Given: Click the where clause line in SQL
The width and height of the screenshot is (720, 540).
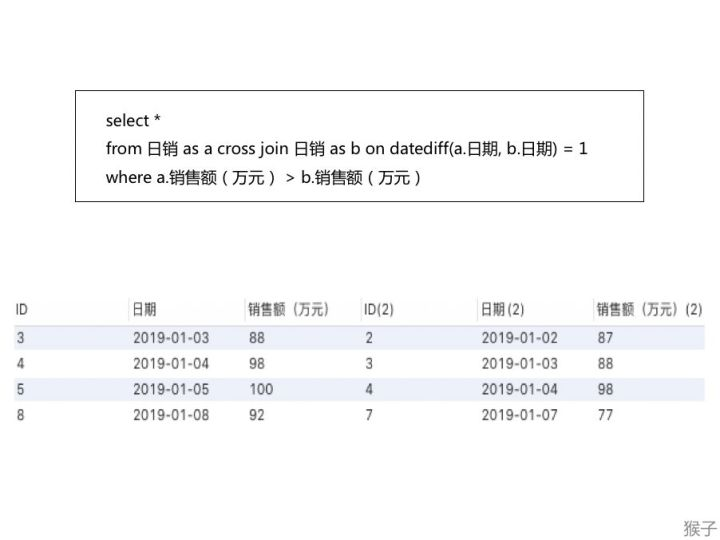Looking at the screenshot, I should click(263, 177).
